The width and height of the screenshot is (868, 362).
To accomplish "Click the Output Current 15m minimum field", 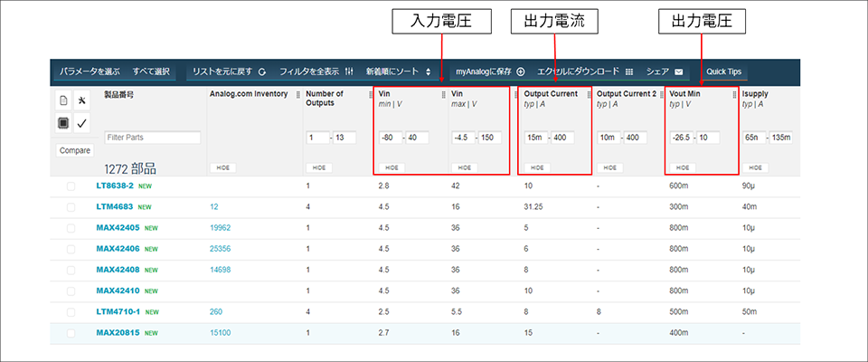I will click(535, 138).
